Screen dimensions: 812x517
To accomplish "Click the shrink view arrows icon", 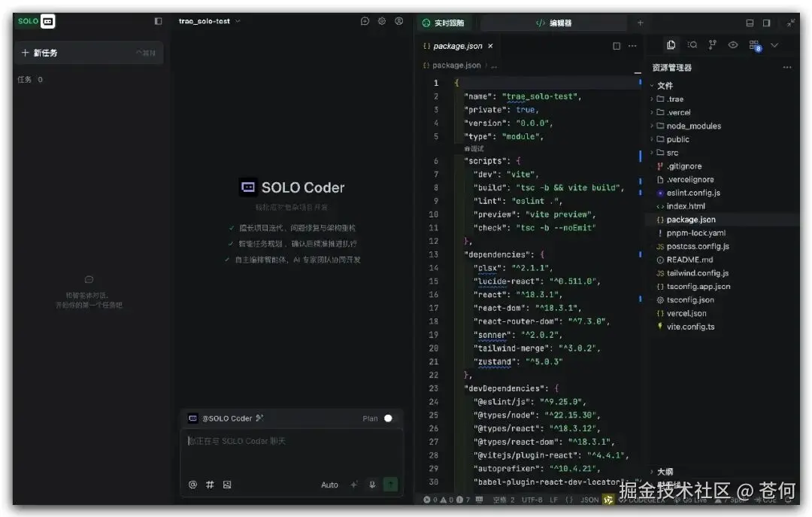I will [x=790, y=23].
